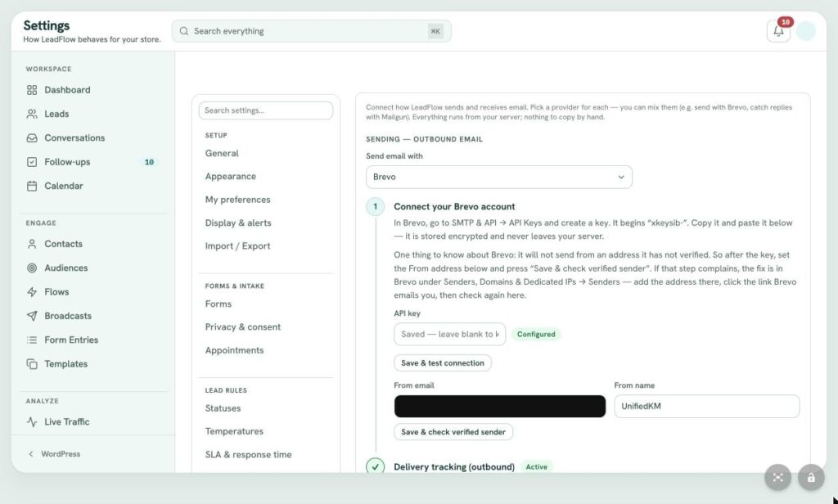Click the Calendar icon in sidebar
Screen dimensions: 838x504
(32, 186)
